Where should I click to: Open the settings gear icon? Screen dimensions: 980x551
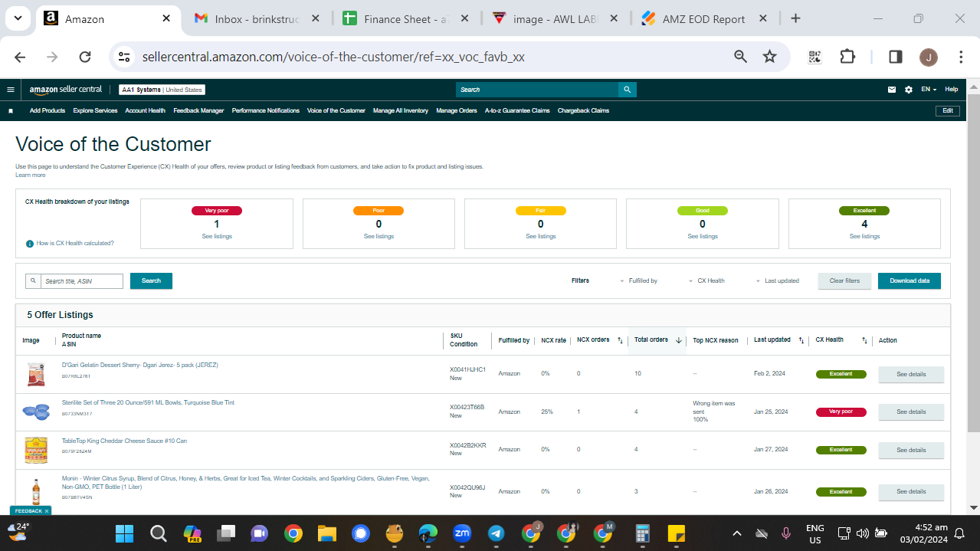909,90
